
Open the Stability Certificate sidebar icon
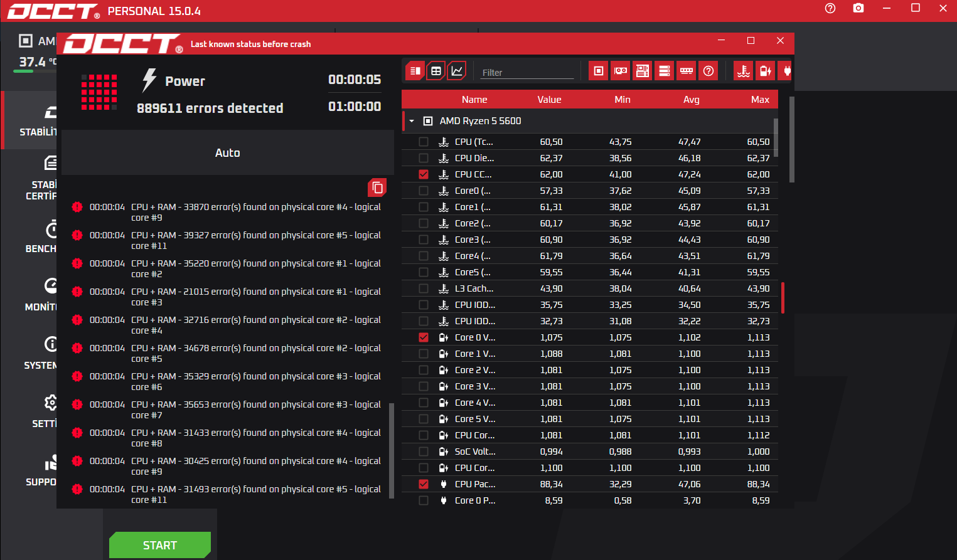point(51,164)
